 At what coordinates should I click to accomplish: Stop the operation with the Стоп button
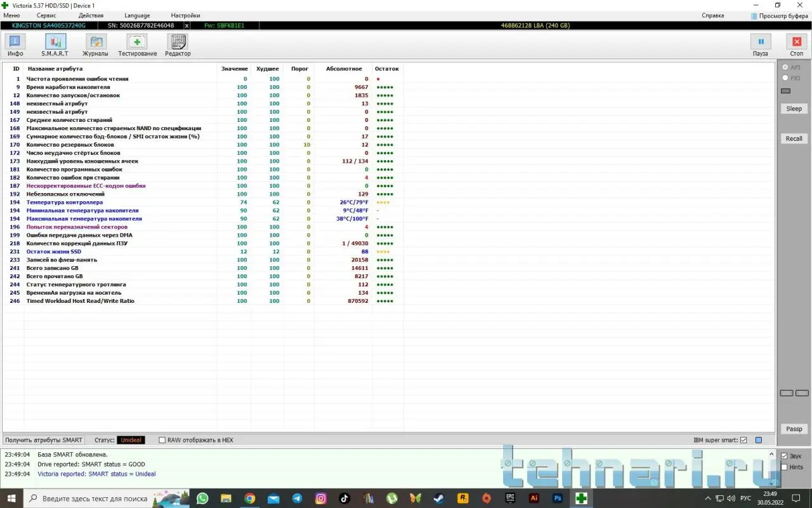point(796,45)
